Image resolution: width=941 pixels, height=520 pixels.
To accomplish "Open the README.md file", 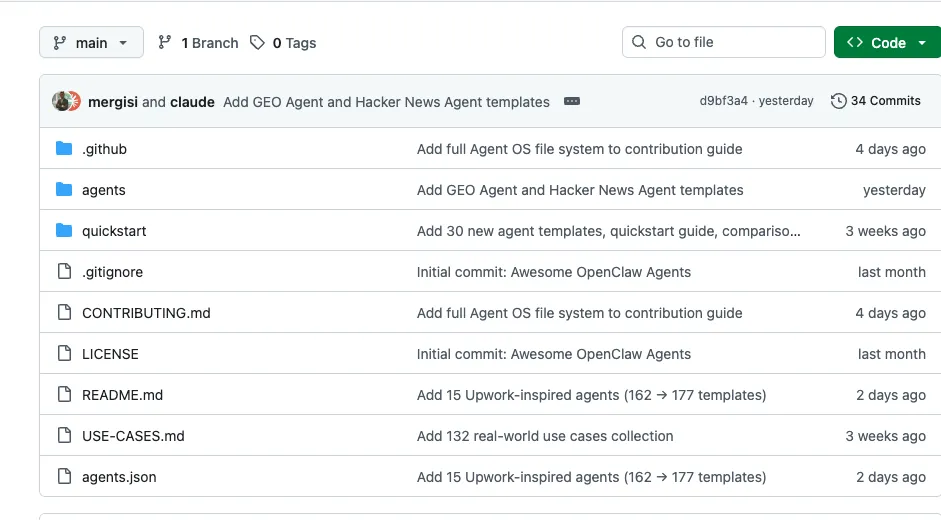I will point(122,395).
